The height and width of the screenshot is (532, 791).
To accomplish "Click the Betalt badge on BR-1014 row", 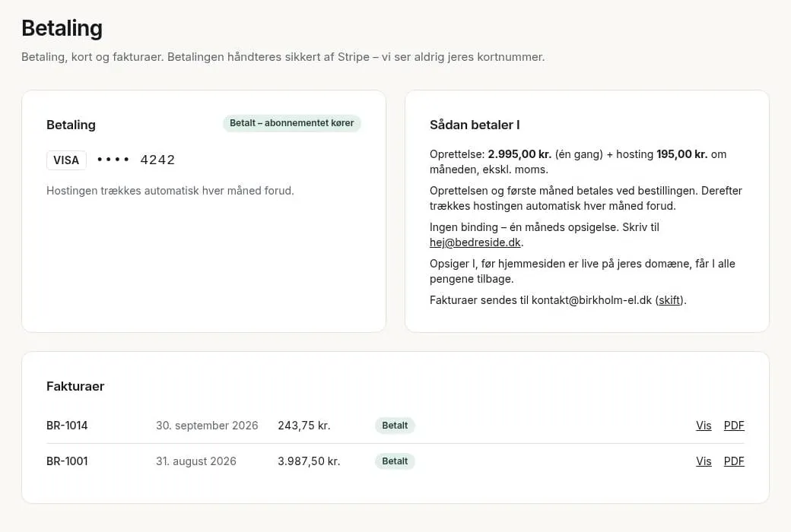I will coord(395,426).
